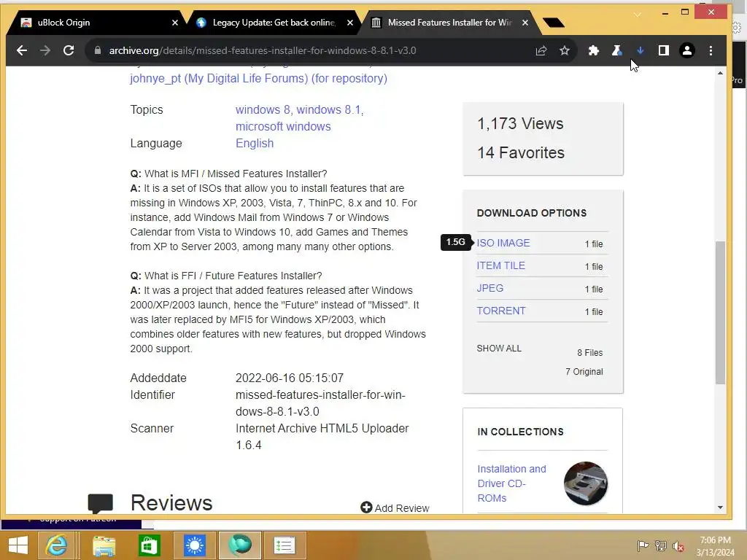Open the microsoft windows topic link
This screenshot has height=560, width=747.
coord(283,127)
